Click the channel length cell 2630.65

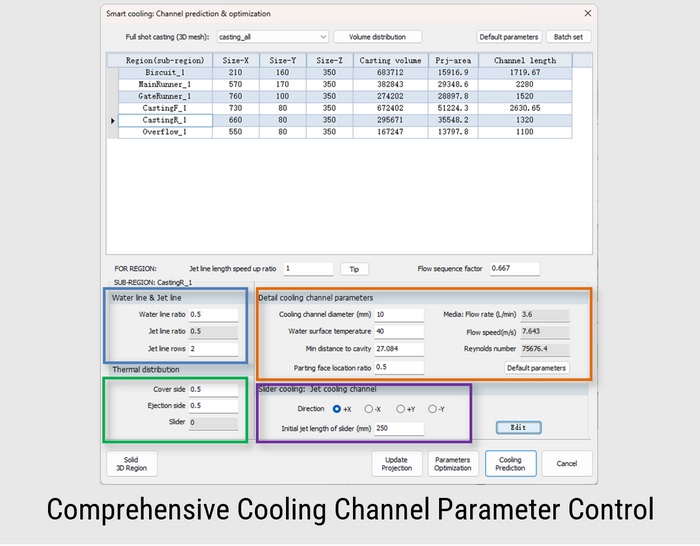coord(525,108)
